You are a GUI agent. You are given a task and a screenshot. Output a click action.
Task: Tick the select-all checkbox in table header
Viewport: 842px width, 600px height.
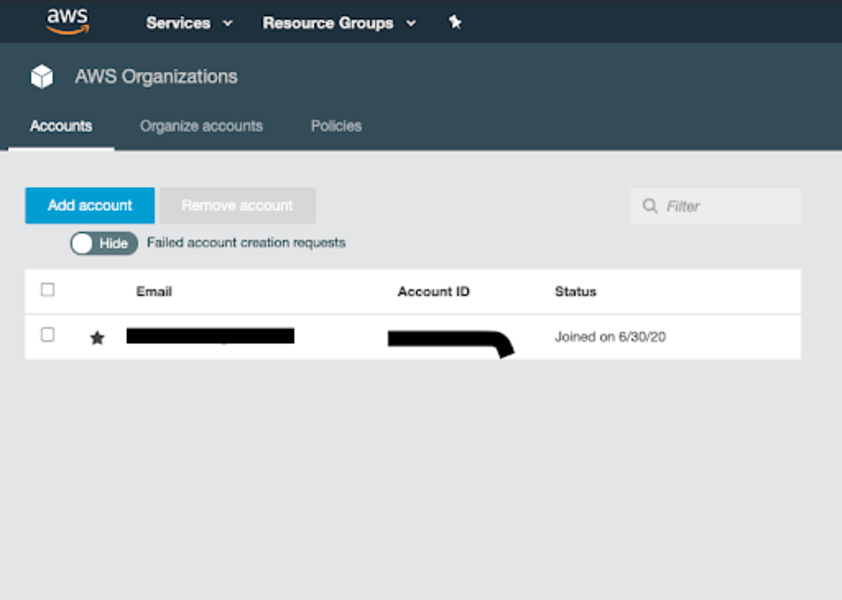tap(48, 290)
